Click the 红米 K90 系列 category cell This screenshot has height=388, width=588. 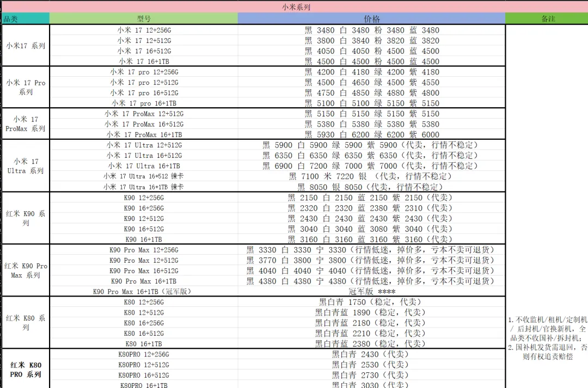[26, 218]
